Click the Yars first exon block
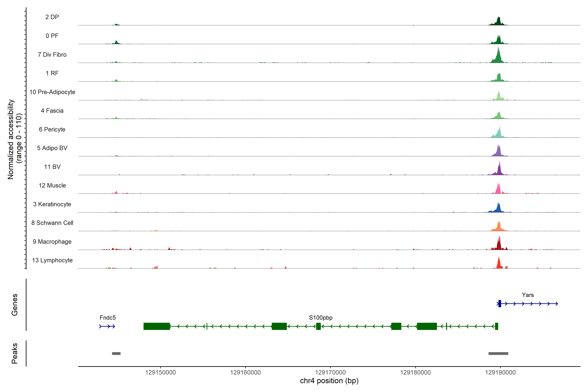The image size is (588, 392). coord(499,303)
